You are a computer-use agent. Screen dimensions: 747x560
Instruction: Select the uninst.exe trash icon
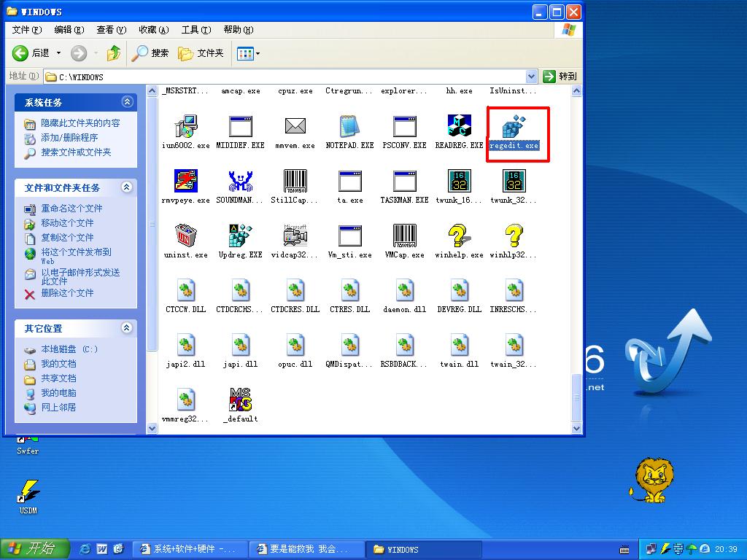pyautogui.click(x=186, y=236)
